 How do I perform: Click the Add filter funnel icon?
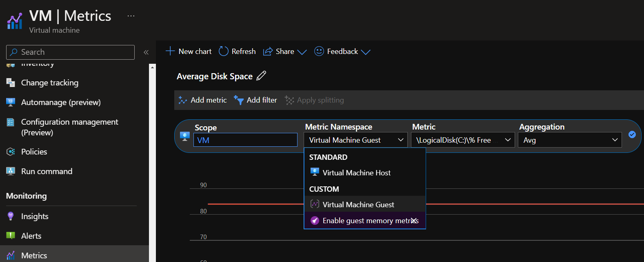pyautogui.click(x=239, y=100)
